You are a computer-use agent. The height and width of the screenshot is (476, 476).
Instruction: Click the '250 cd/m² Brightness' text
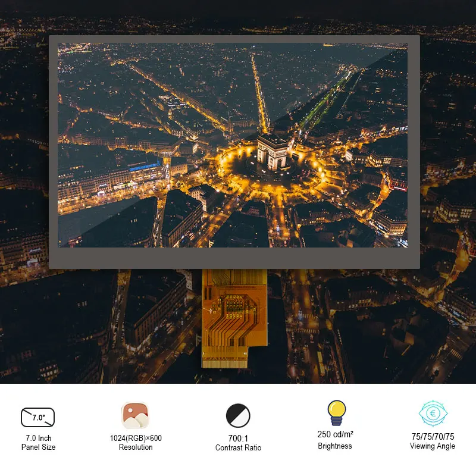click(335, 440)
